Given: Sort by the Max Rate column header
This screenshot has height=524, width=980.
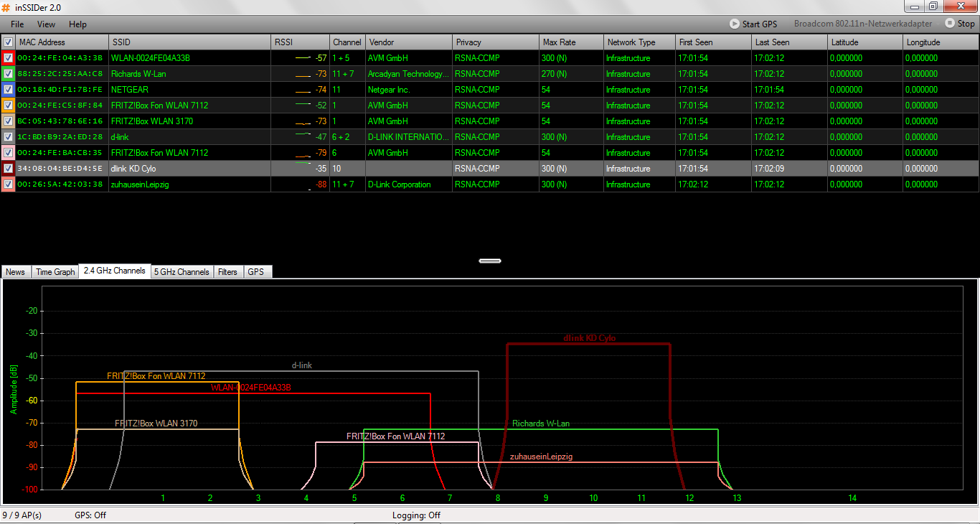Looking at the screenshot, I should pyautogui.click(x=571, y=42).
